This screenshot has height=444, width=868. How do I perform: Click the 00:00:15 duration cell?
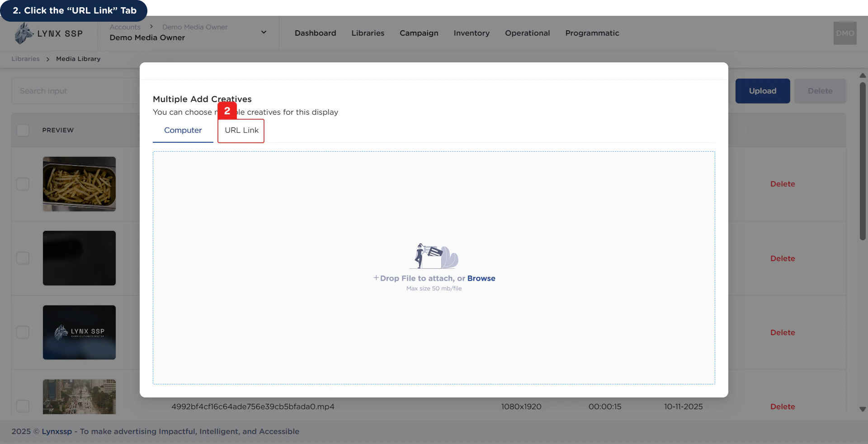[604, 407]
